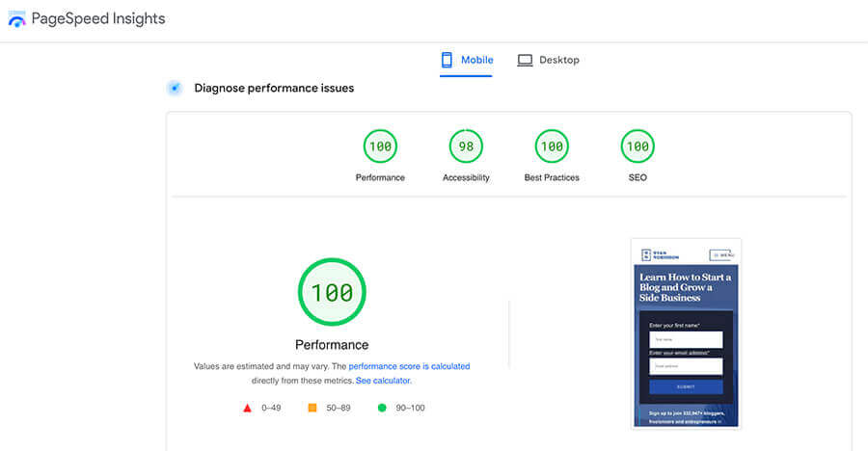
Task: Open the See calculator link
Action: 383,381
